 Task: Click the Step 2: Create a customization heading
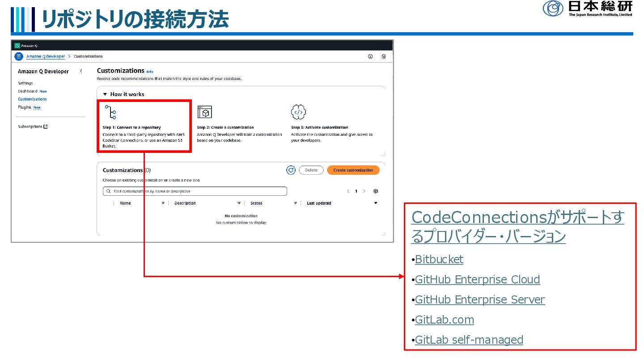tap(225, 127)
